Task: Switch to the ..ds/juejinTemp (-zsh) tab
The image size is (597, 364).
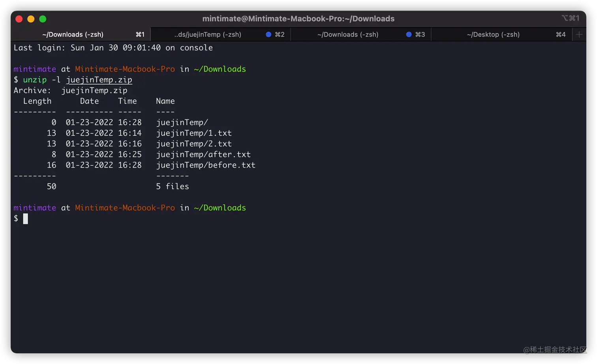Action: click(220, 34)
